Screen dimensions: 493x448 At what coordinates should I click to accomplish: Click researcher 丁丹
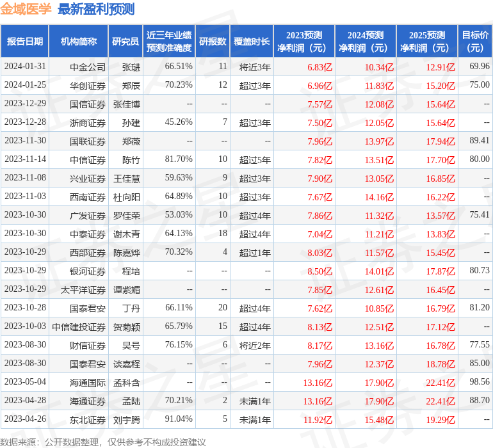click(x=131, y=308)
